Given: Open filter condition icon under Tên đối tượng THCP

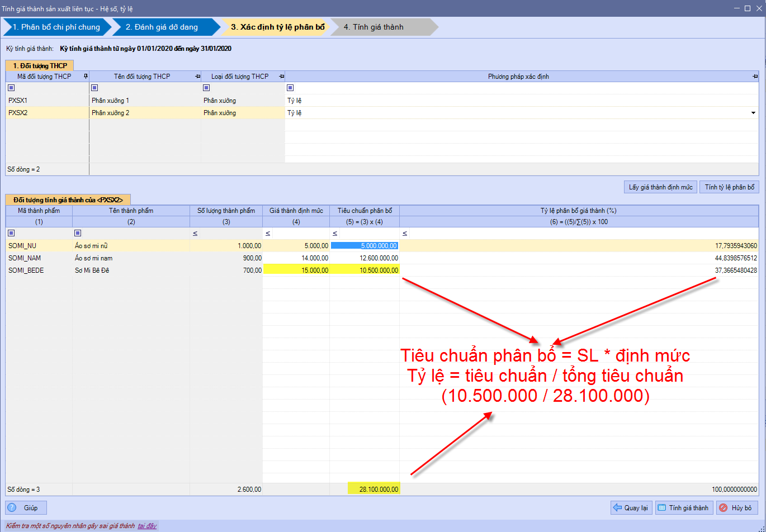Looking at the screenshot, I should tap(94, 88).
